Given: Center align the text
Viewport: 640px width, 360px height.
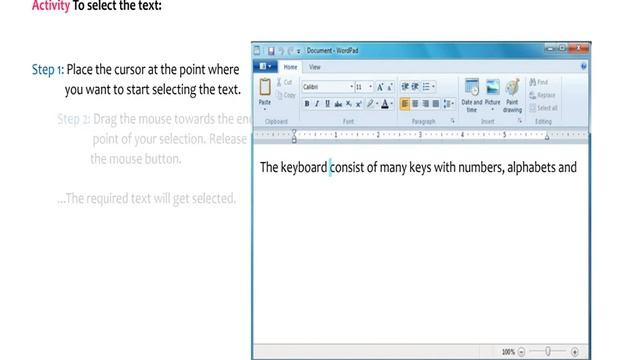Looking at the screenshot, I should click(415, 104).
